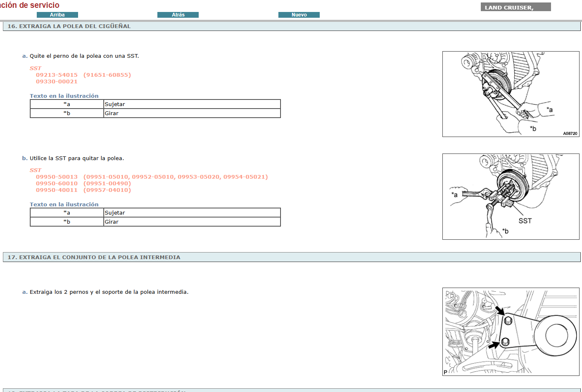Click the sub-part number 09951-00490

click(x=107, y=184)
